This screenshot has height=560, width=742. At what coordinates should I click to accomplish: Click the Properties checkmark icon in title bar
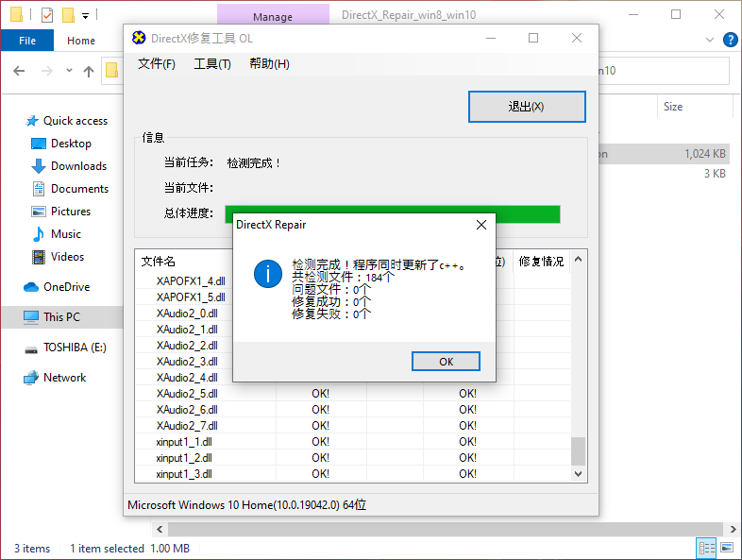coord(47,15)
